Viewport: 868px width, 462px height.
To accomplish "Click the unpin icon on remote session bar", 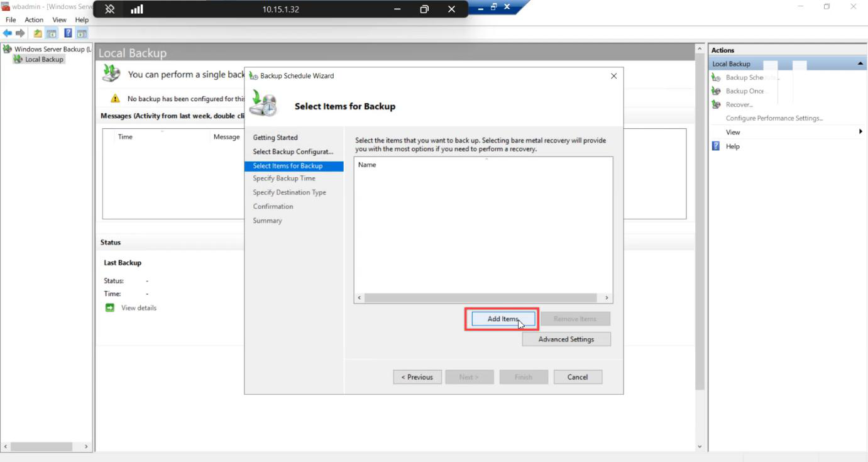I will pyautogui.click(x=110, y=9).
